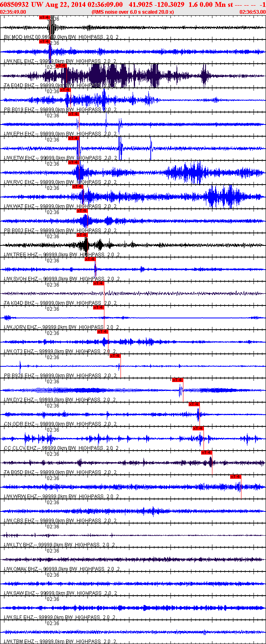Select the PB.B019 EHZ station label
The width and height of the screenshot is (266, 644).
click(x=60, y=110)
